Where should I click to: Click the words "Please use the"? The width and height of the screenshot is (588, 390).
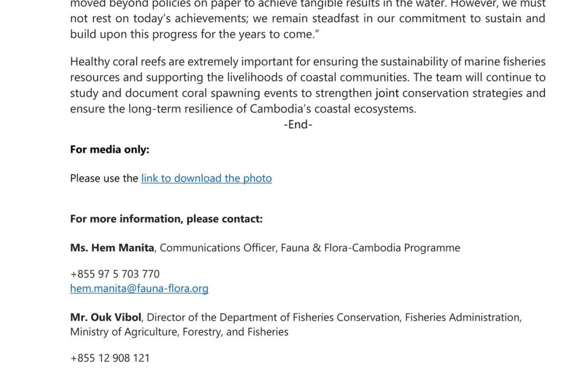tap(104, 178)
